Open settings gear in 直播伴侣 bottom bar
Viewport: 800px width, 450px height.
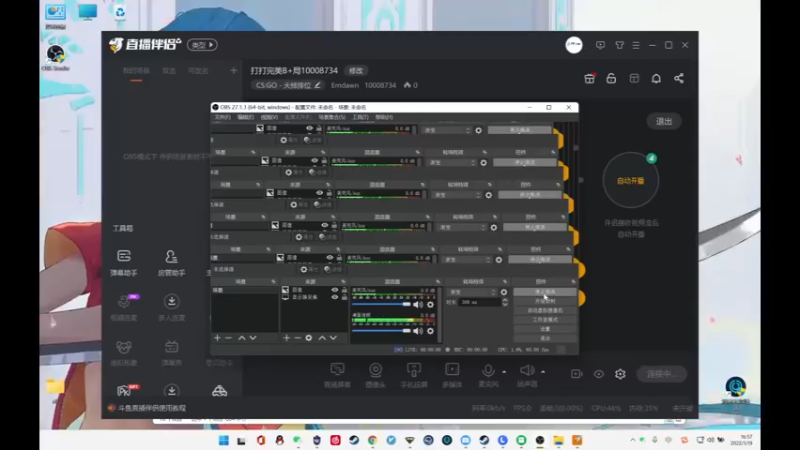620,374
